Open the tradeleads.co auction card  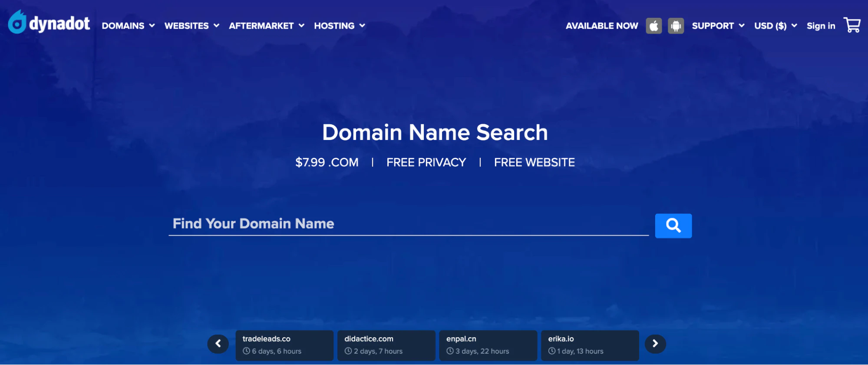(x=284, y=345)
